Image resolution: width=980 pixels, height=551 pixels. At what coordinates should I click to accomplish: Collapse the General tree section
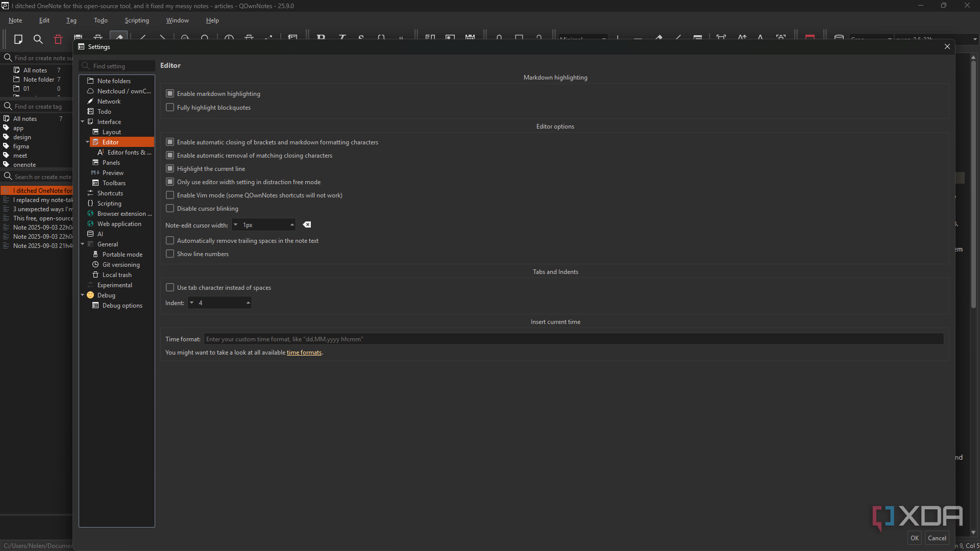tap(83, 244)
